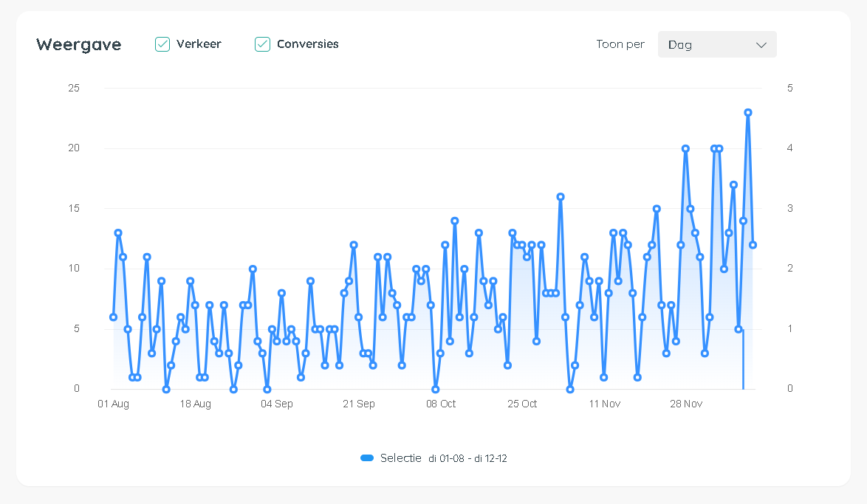Screen dimensions: 867x504
Task: Click the blue Selectie legend swatch
Action: tap(367, 458)
